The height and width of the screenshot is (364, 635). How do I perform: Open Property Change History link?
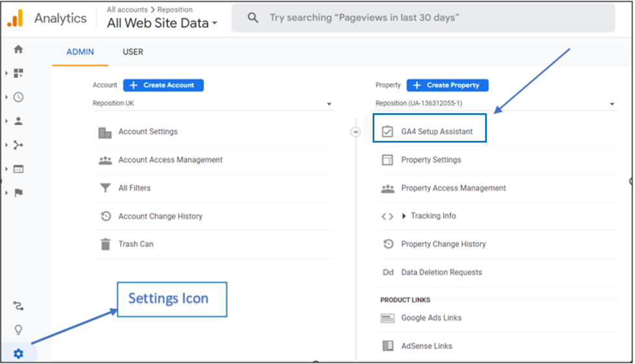[x=443, y=244]
